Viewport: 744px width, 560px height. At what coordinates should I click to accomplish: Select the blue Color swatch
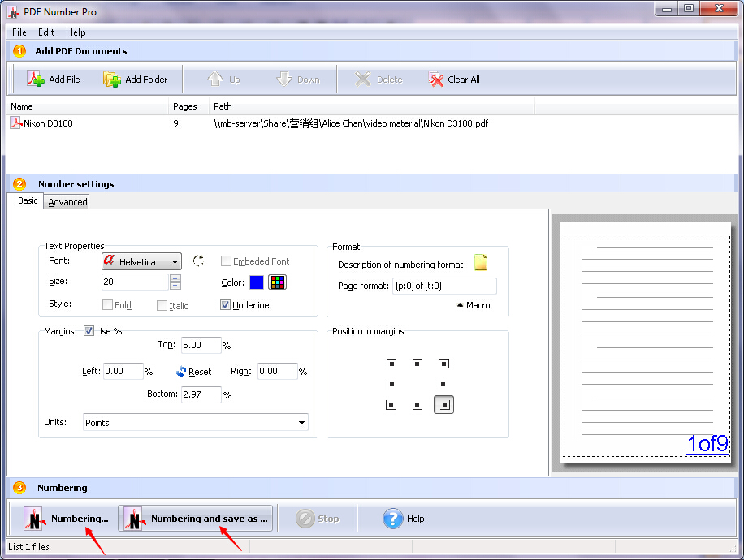click(257, 282)
